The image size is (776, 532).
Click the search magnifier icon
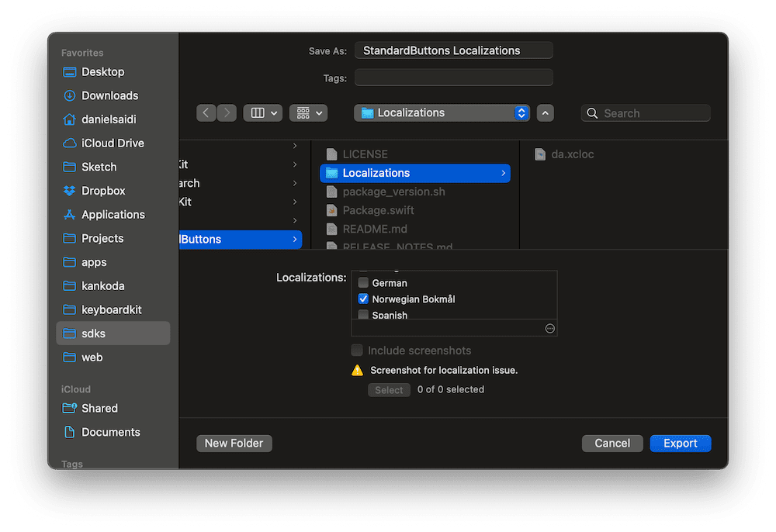point(592,113)
